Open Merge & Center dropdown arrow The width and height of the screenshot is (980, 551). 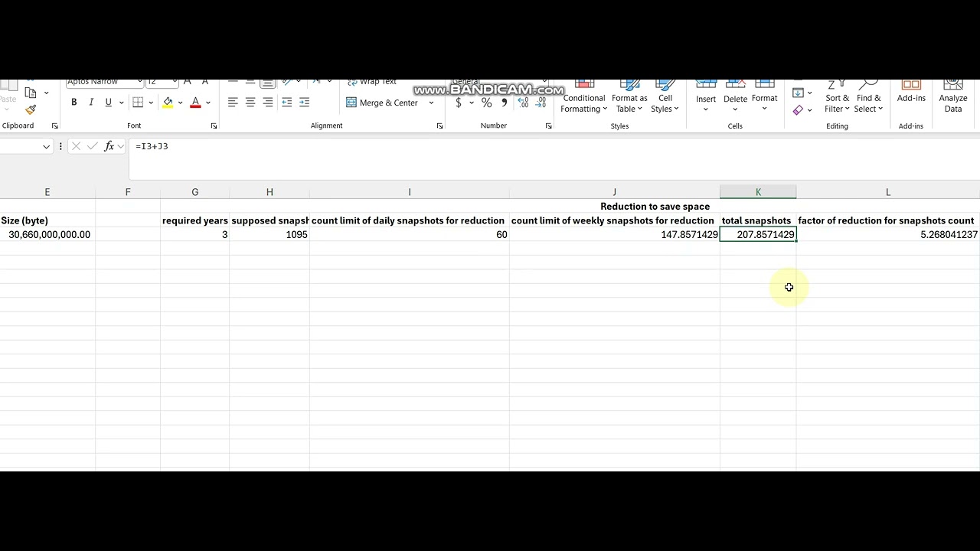[x=431, y=103]
